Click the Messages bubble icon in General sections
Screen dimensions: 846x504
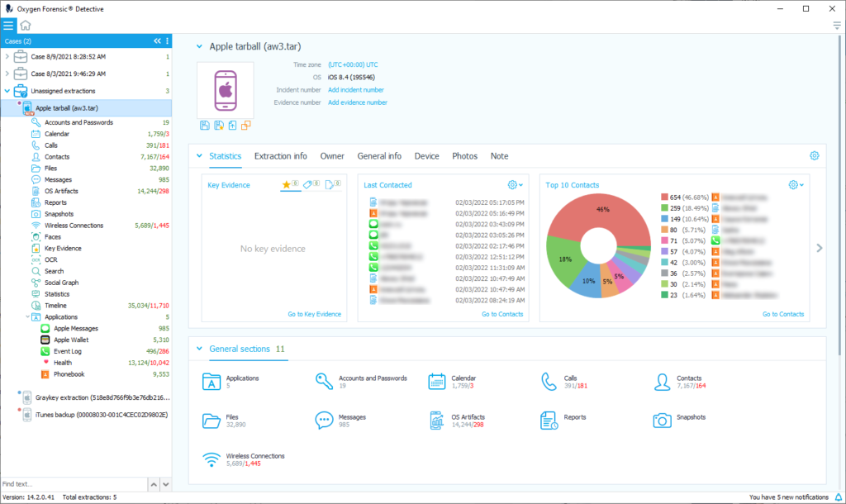click(x=324, y=421)
